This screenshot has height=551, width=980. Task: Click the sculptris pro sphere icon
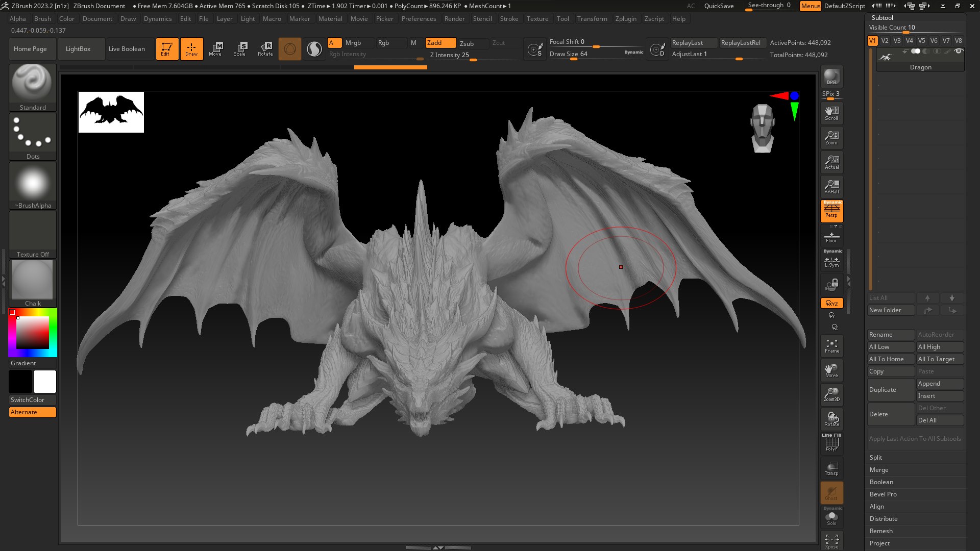click(290, 49)
